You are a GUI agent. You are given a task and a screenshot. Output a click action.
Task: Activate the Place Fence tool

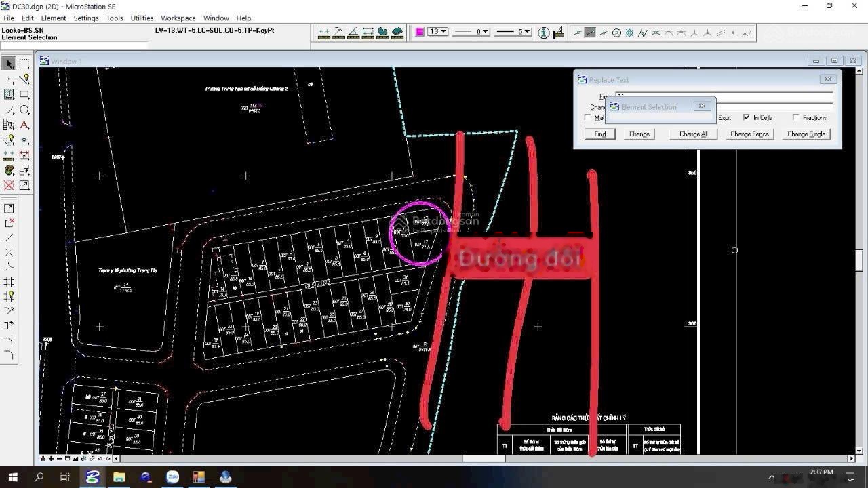[x=24, y=64]
